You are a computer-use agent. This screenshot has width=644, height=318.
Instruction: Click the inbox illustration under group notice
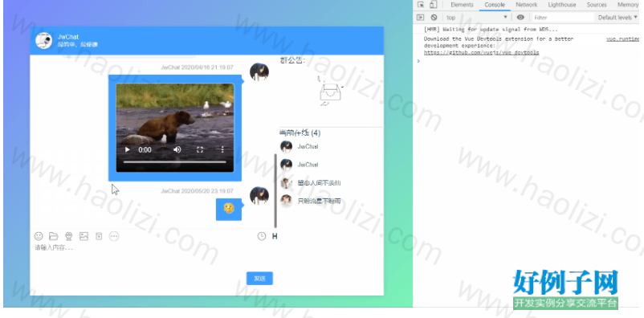point(331,92)
